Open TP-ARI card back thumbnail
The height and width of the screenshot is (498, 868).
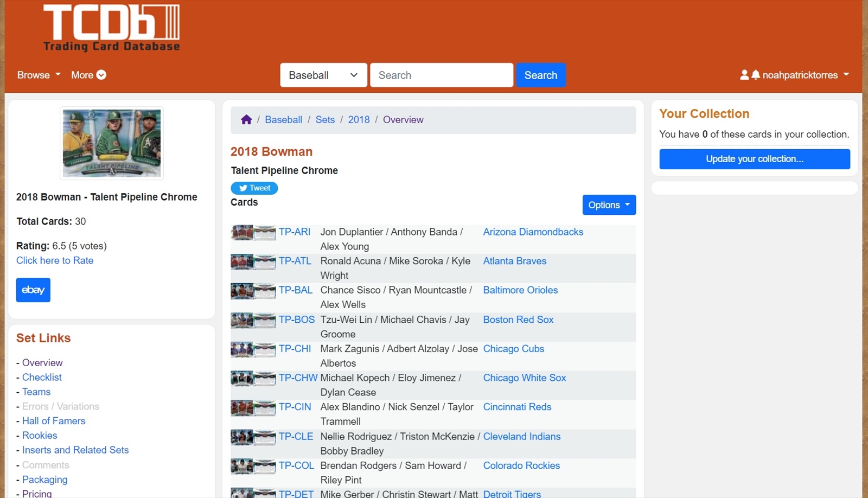pos(265,233)
